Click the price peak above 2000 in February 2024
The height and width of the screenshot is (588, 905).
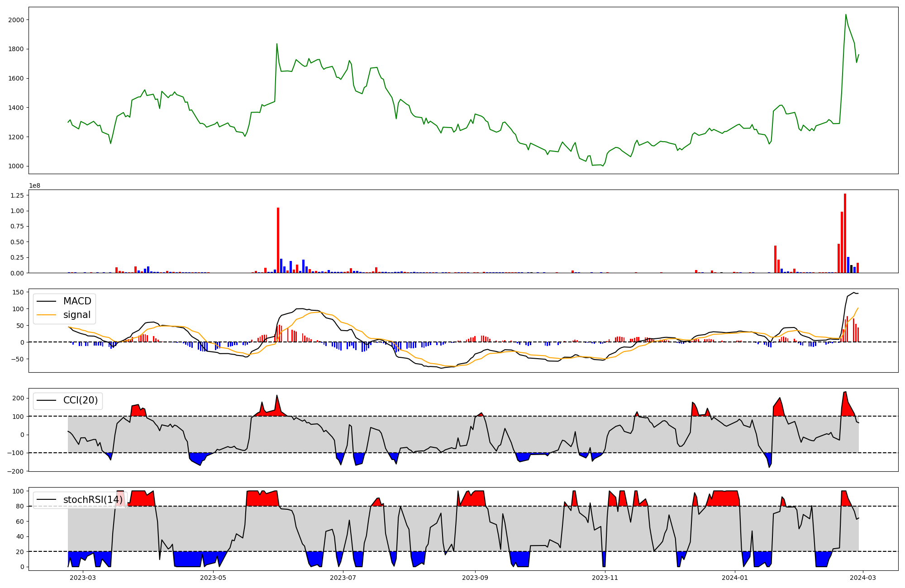click(x=846, y=14)
